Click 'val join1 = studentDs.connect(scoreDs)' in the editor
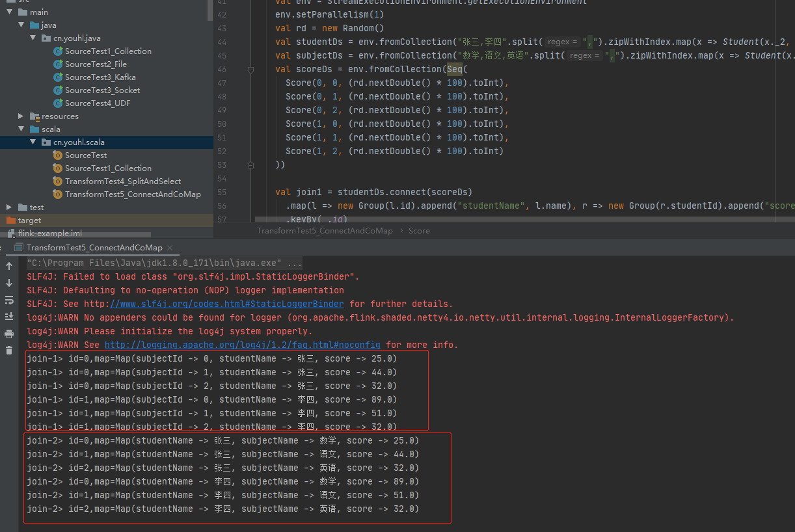Screen dimensions: 795x532 [x=374, y=192]
